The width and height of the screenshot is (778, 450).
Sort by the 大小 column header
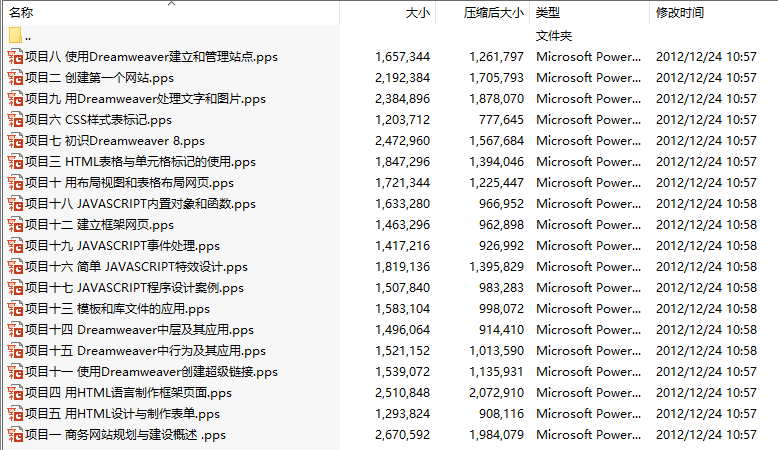coord(417,13)
